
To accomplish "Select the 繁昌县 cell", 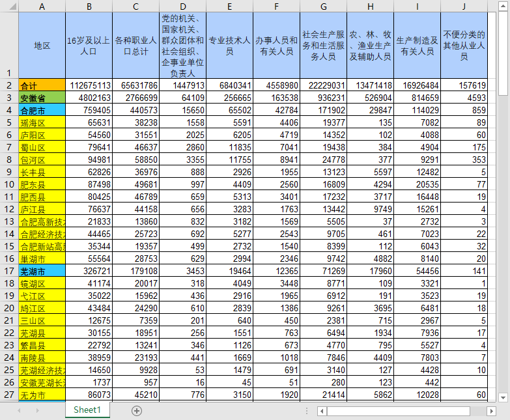I will [42, 345].
